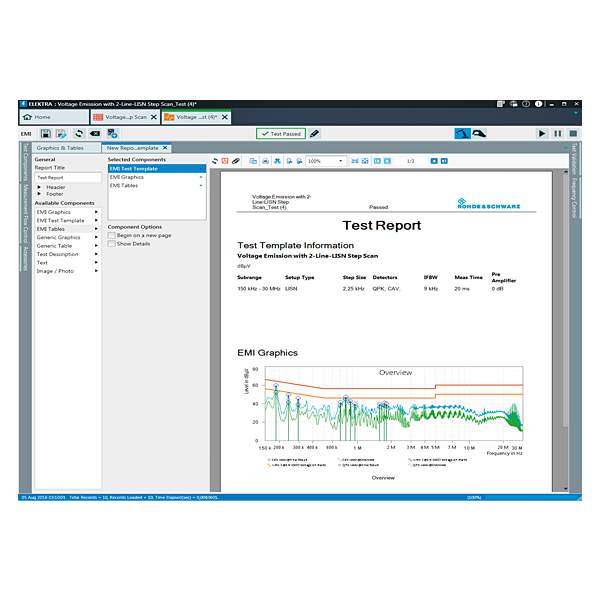600x600 pixels.
Task: Toggle the Show Details checkbox
Action: (111, 243)
